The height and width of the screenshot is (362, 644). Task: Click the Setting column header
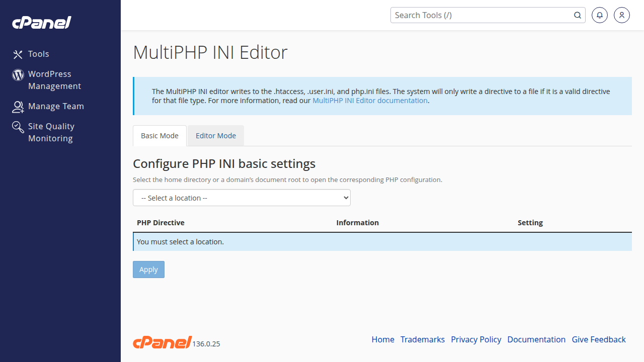click(x=530, y=223)
